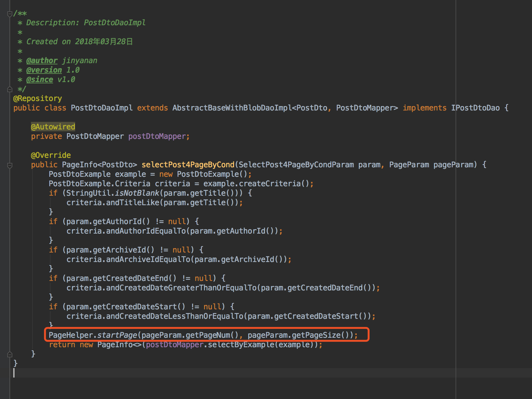The height and width of the screenshot is (399, 532).
Task: Click the AbstractBaseWithBlobDaoImpl superclass name
Action: pos(232,108)
